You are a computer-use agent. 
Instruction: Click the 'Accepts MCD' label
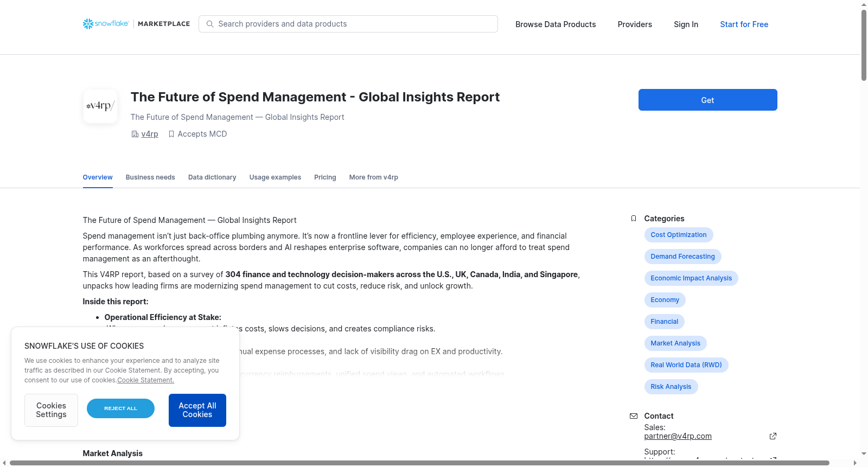(202, 134)
